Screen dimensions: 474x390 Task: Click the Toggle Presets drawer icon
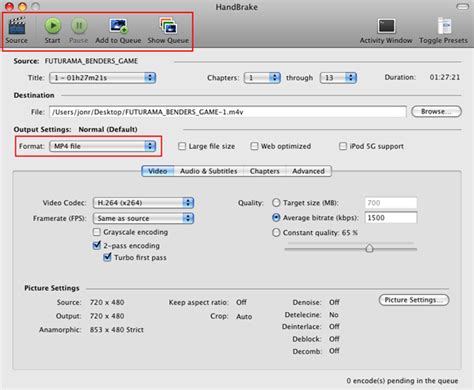point(444,26)
